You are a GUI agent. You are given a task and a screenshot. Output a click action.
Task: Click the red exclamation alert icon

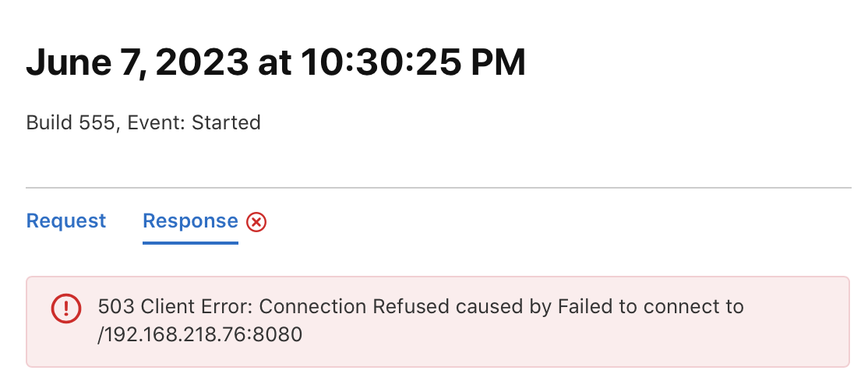tap(66, 309)
